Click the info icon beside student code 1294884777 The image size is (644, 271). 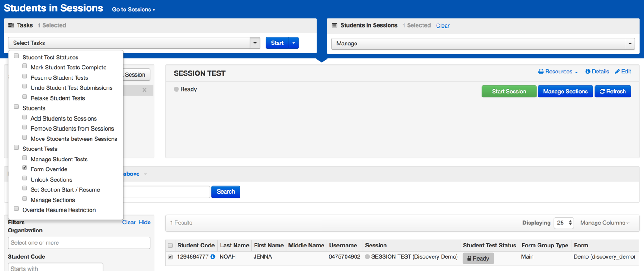coord(213,257)
